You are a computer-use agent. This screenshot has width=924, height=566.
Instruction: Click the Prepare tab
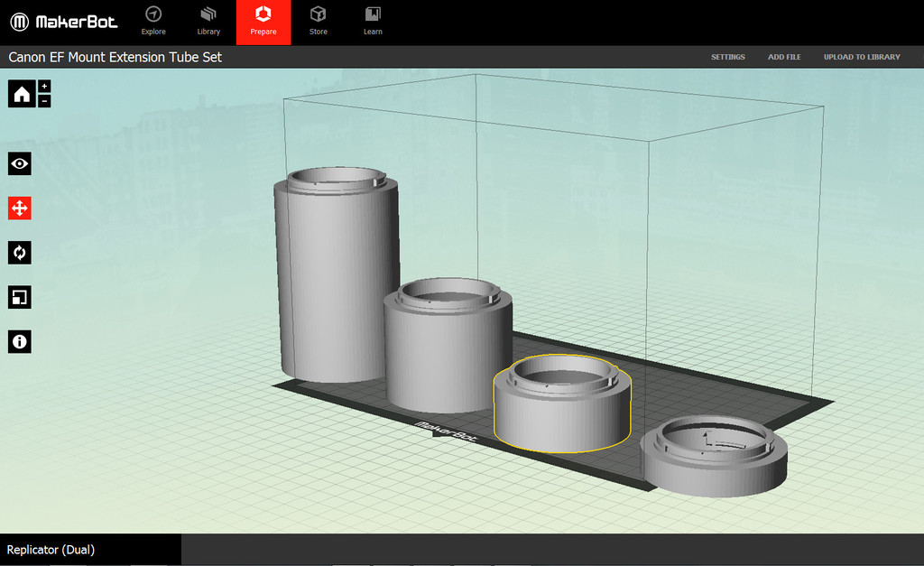pyautogui.click(x=263, y=22)
